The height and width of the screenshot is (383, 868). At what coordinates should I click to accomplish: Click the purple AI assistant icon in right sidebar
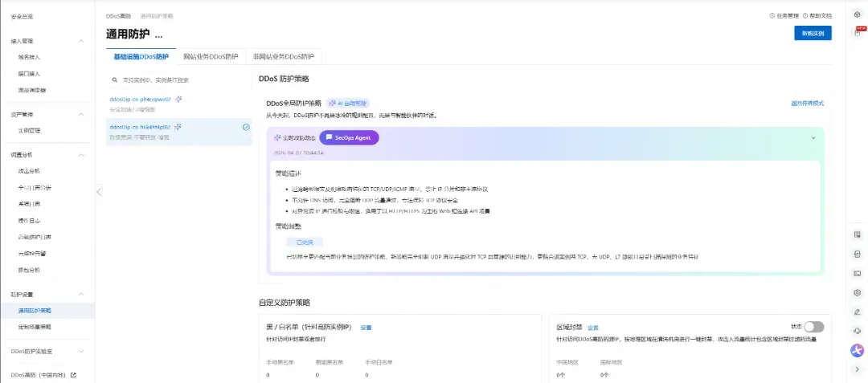click(x=857, y=350)
